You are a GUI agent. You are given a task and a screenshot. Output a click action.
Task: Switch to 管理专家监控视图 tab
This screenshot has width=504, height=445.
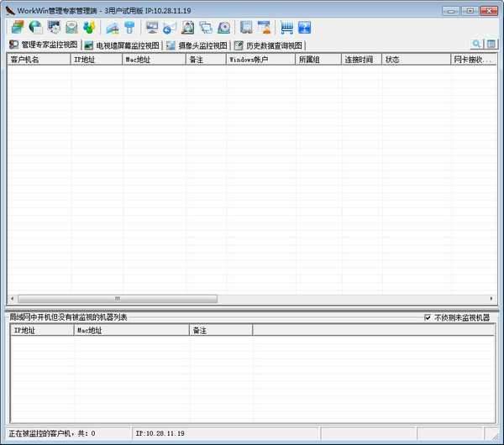44,44
